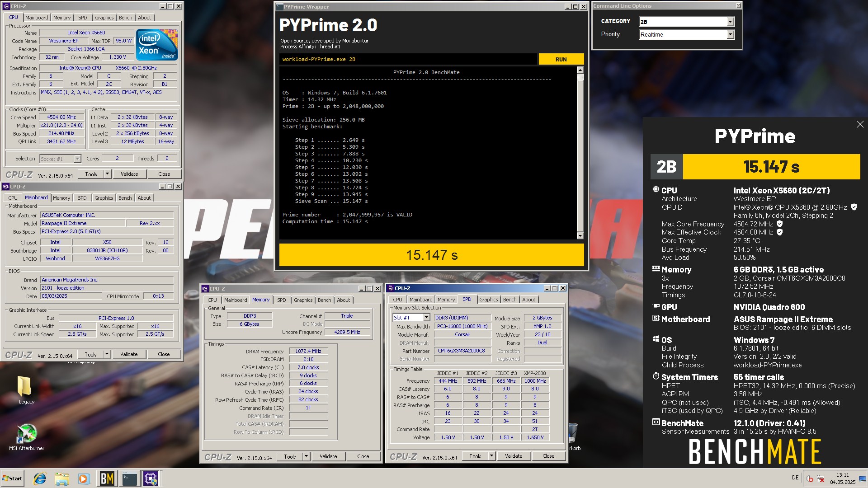
Task: Open Windows Explorer folder icon in taskbar
Action: (x=62, y=479)
